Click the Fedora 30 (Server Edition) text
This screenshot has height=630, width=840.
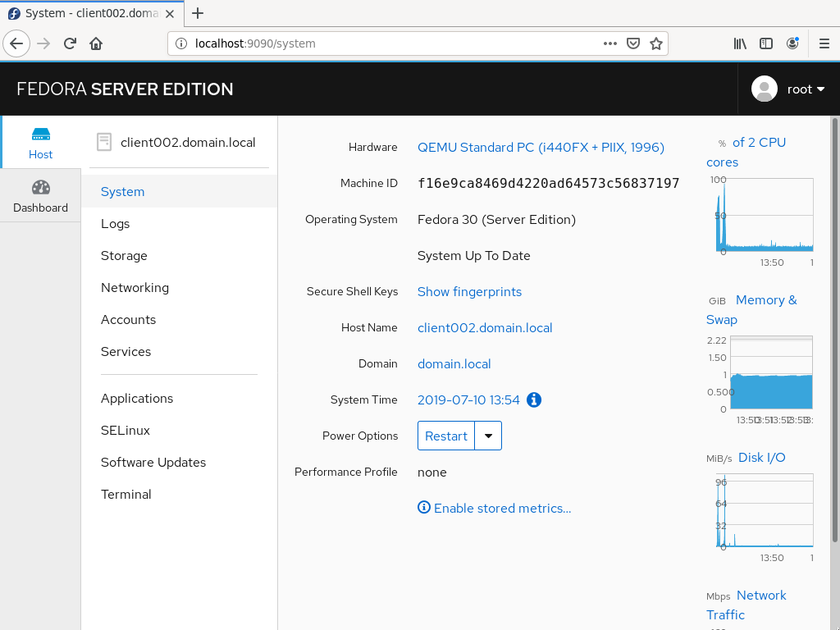pos(496,220)
